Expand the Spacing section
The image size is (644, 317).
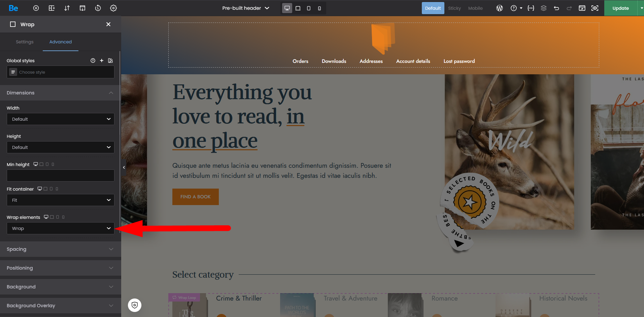pyautogui.click(x=61, y=249)
